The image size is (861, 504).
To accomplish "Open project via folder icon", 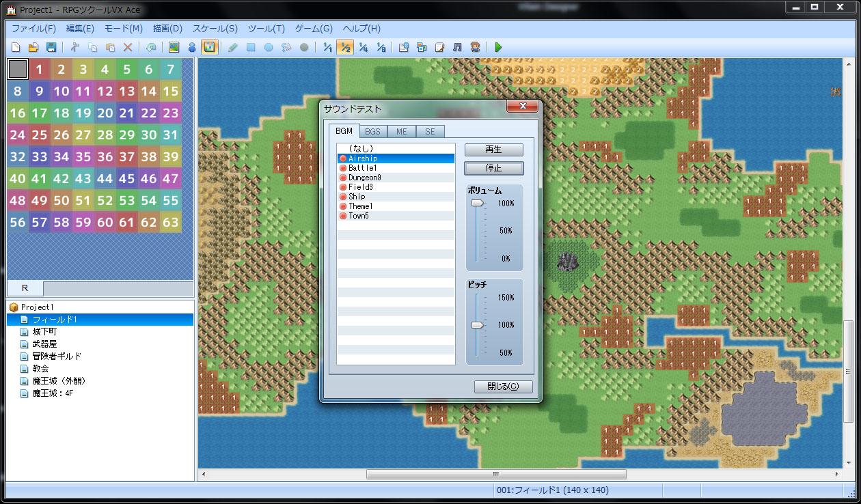I will 33,48.
